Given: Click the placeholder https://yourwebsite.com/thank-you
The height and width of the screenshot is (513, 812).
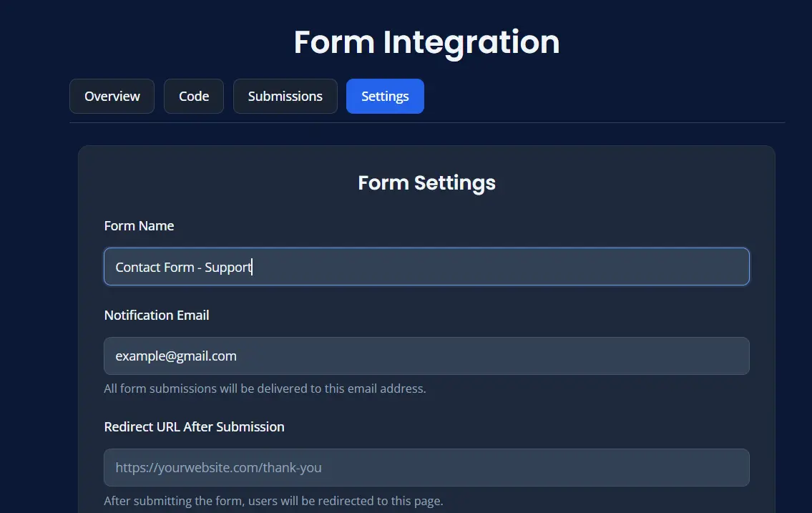Looking at the screenshot, I should [218, 467].
